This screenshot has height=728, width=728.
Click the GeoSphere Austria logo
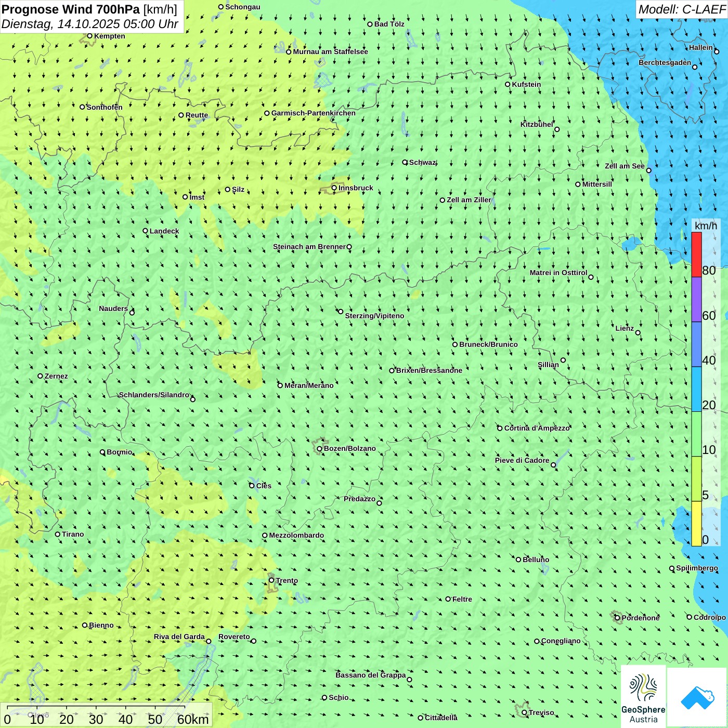click(x=643, y=697)
